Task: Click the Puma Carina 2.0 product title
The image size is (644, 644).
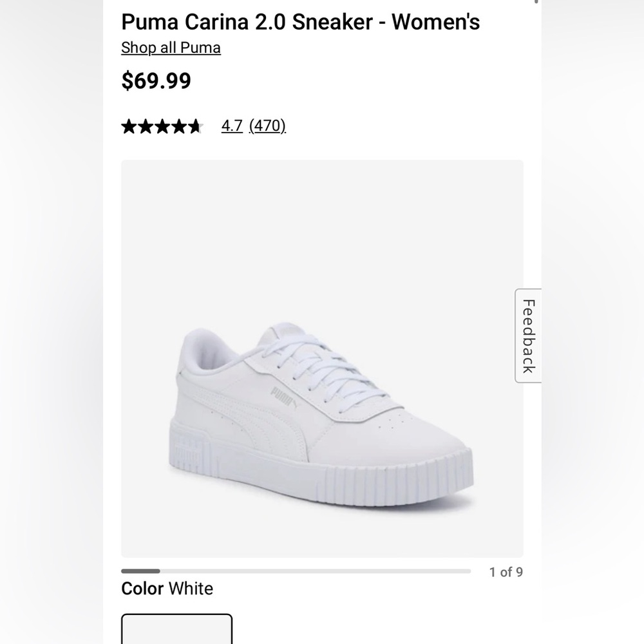Action: [300, 22]
